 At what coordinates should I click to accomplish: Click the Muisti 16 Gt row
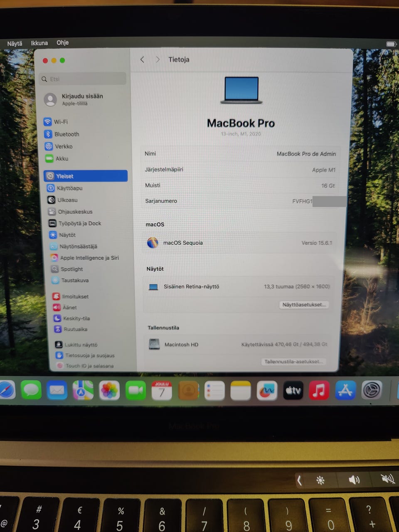point(241,185)
